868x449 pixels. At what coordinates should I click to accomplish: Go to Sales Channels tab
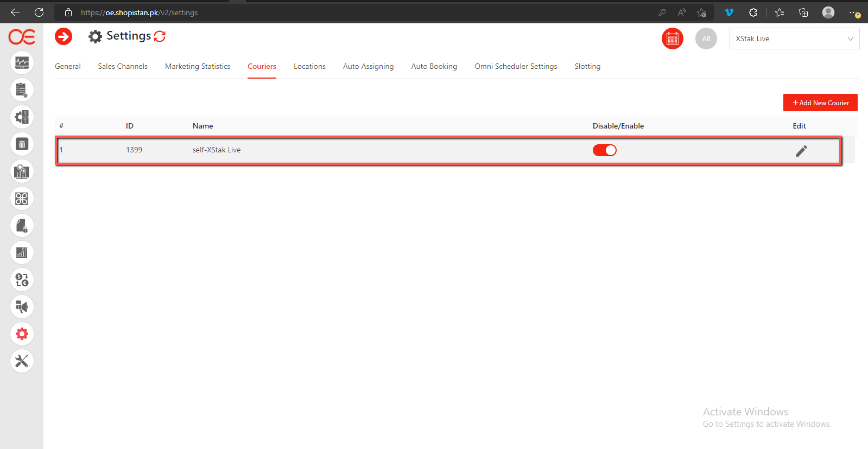pos(123,67)
